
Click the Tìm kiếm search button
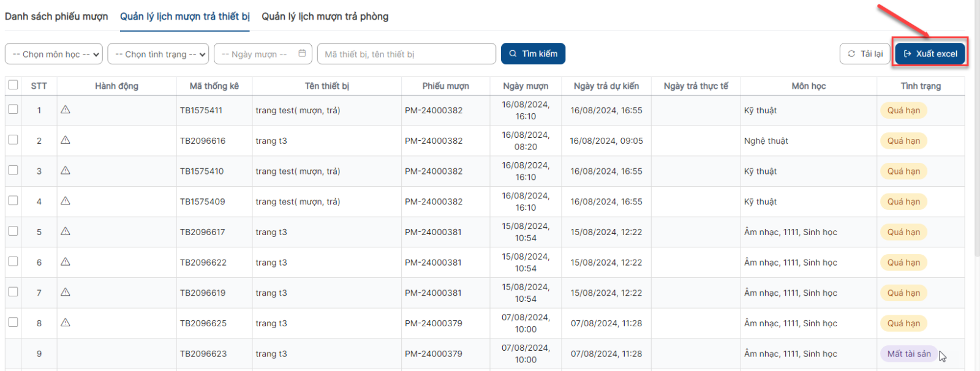(x=533, y=54)
